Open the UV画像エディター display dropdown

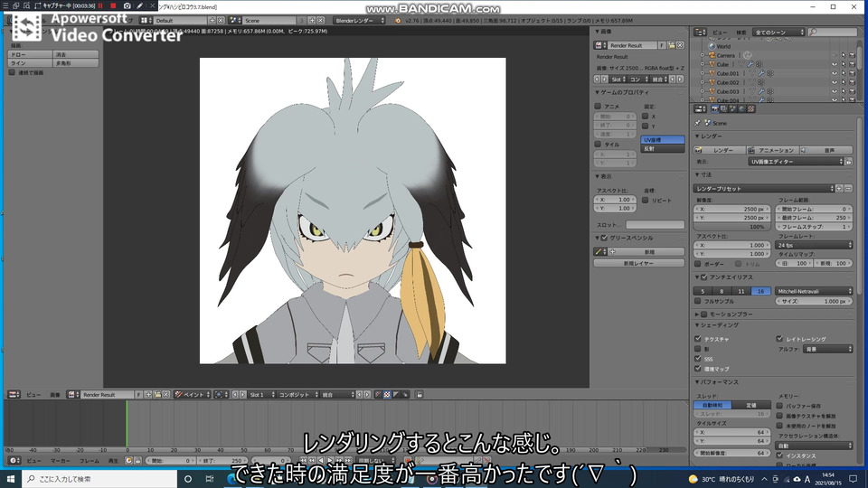click(796, 162)
